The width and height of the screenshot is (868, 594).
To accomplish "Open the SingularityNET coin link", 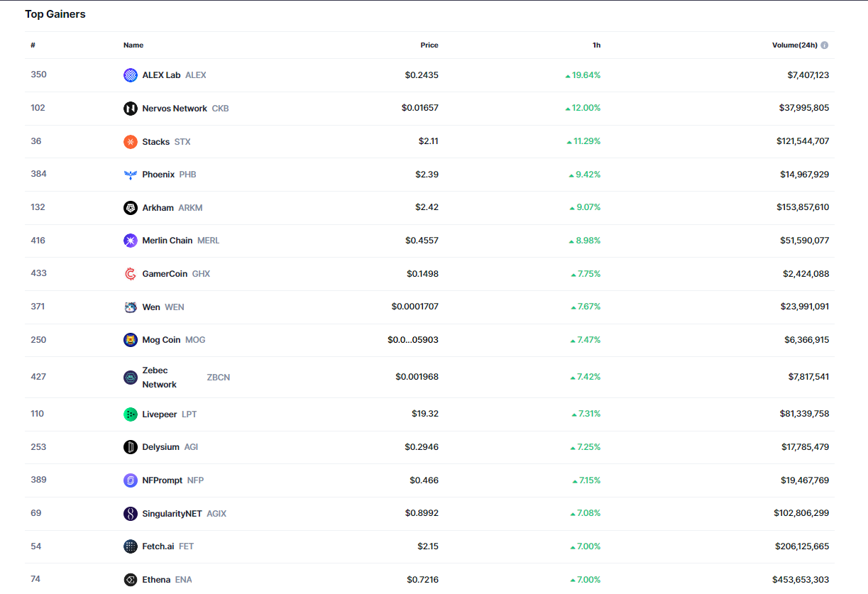I will coord(172,514).
